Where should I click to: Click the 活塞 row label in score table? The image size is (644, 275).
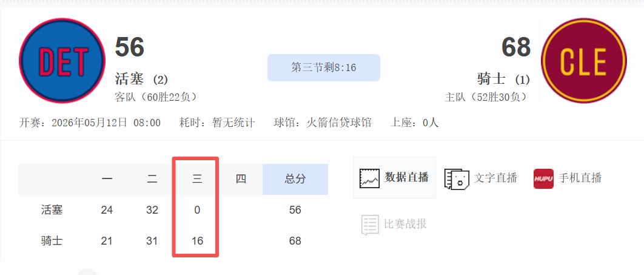(x=52, y=210)
